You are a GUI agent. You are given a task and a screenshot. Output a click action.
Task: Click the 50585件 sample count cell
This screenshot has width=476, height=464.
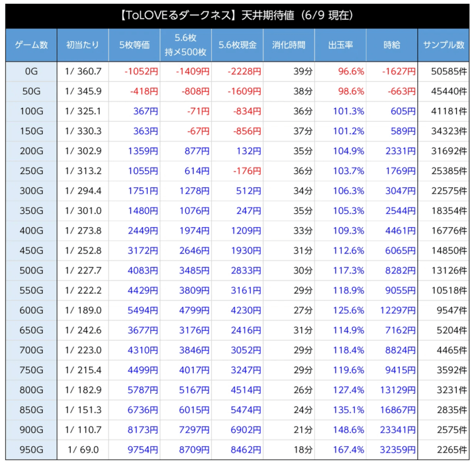point(443,71)
